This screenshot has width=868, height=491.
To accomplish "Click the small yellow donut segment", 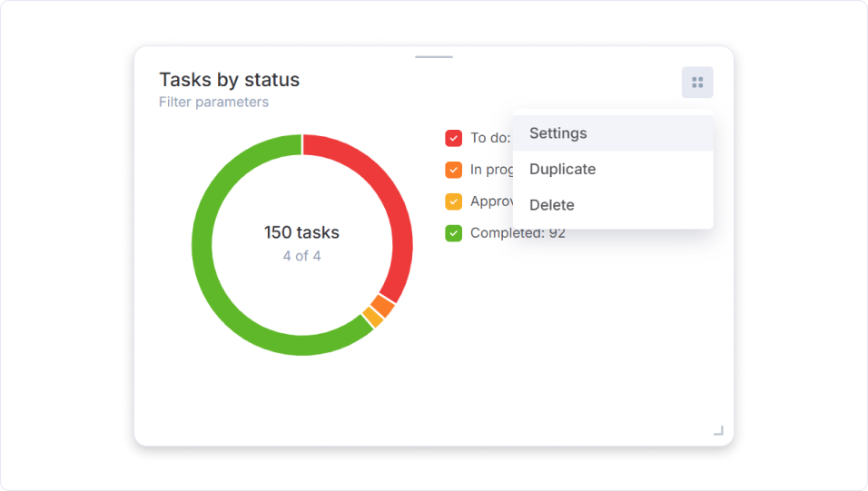I will tap(372, 317).
